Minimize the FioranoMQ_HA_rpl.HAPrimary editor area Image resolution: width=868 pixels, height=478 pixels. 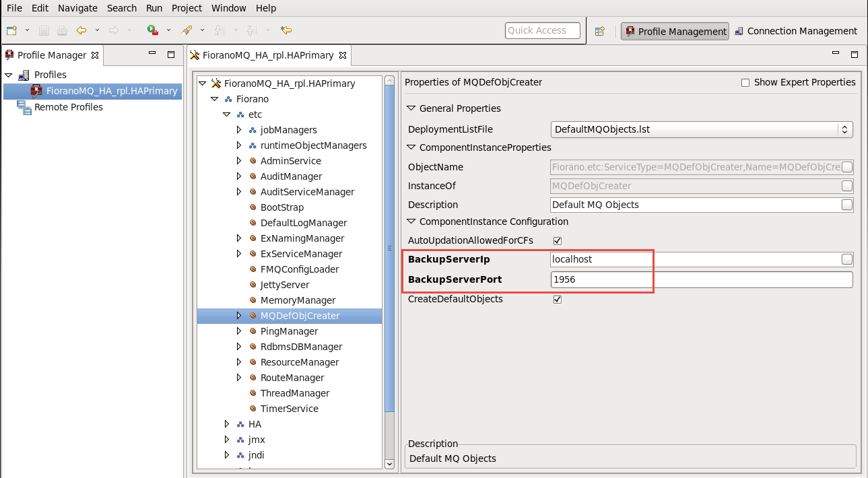[x=836, y=55]
